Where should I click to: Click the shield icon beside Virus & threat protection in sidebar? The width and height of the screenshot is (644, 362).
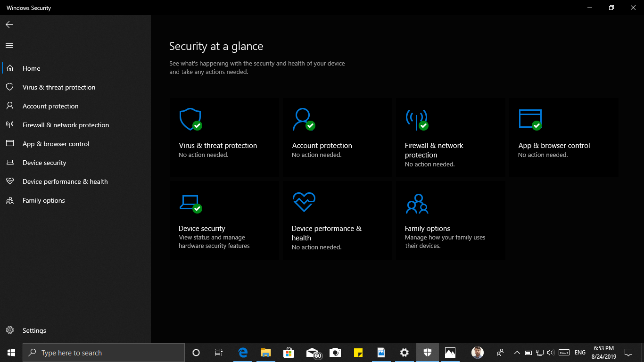pos(10,87)
